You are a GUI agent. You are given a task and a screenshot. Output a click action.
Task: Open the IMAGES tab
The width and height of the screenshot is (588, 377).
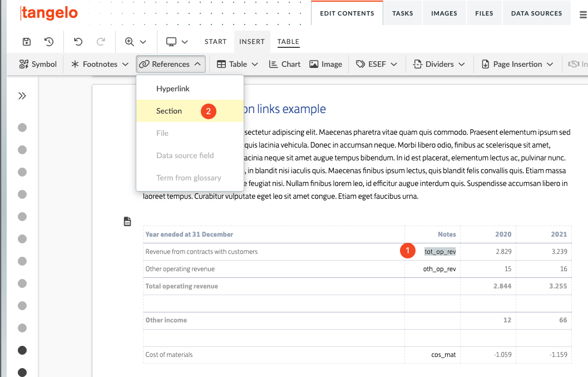tap(444, 13)
